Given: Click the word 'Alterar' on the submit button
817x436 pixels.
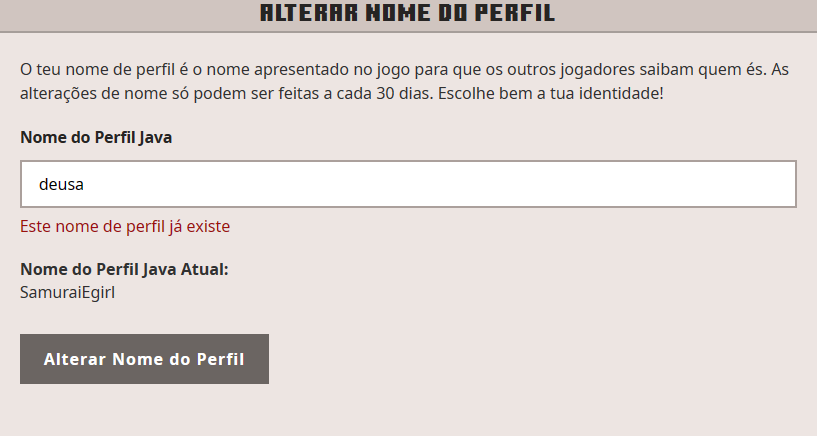Looking at the screenshot, I should [75, 359].
